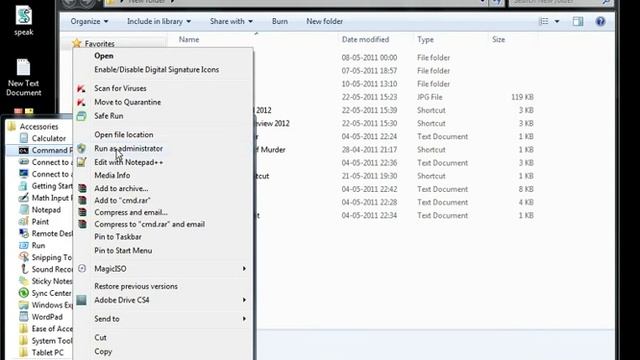Open the Tablet PC folder
640x360 pixels.
pyautogui.click(x=42, y=352)
